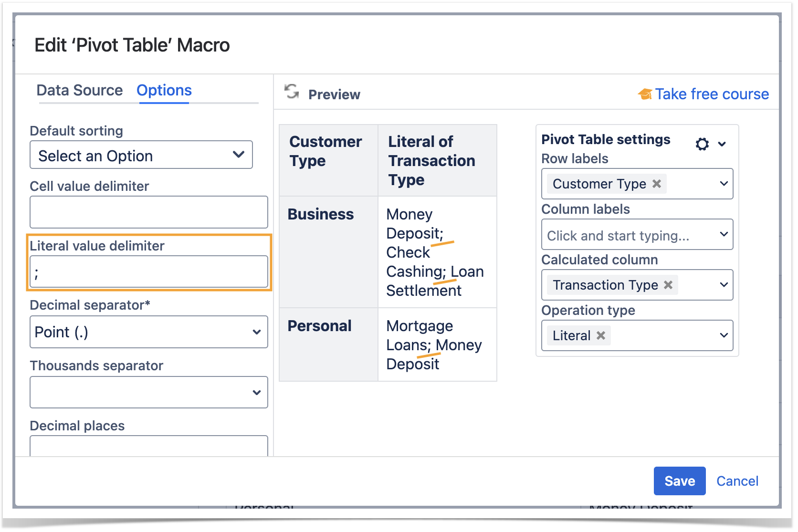Click the Cell value delimiter input field

[x=148, y=212]
